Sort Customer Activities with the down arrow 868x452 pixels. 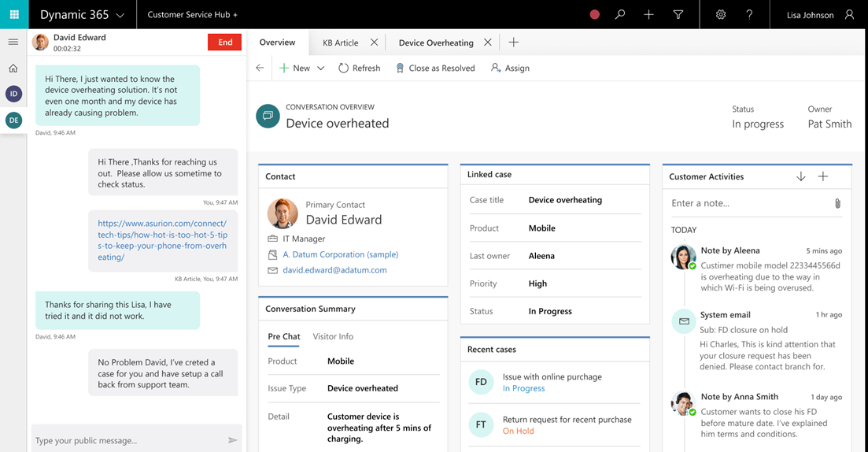point(801,176)
